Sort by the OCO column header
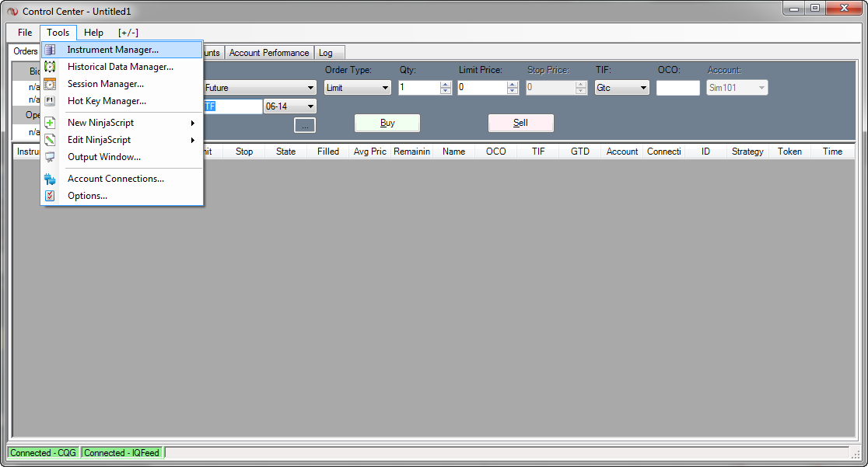Viewport: 868px width, 467px height. [496, 152]
